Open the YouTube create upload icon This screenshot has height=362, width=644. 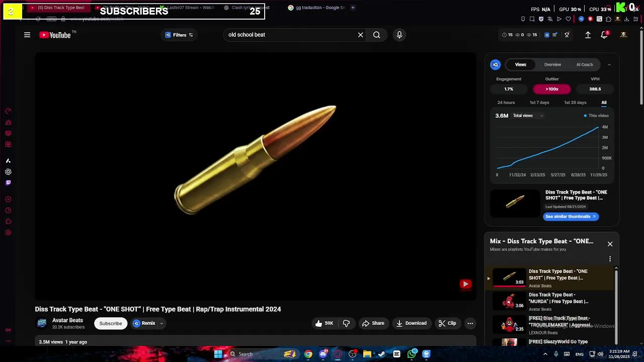[588, 35]
